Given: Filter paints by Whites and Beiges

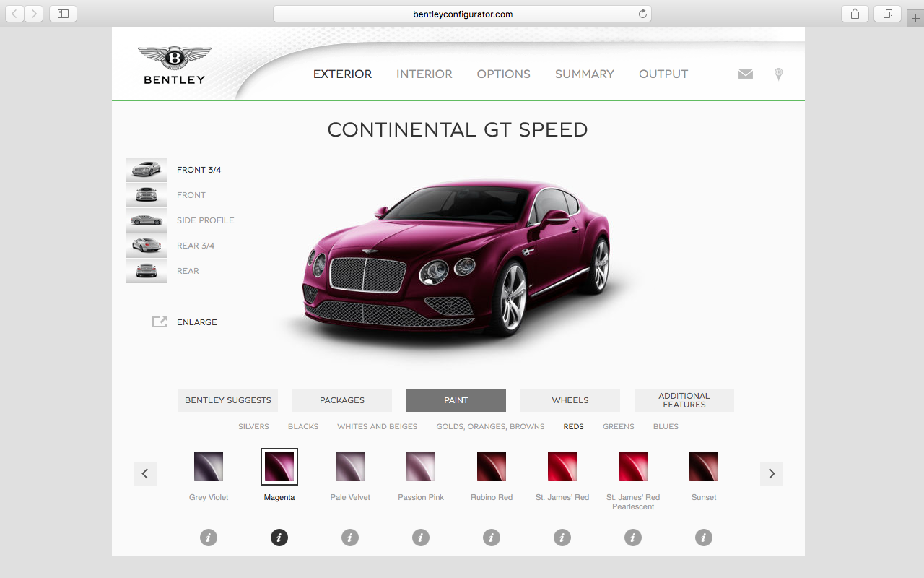Looking at the screenshot, I should pos(378,426).
